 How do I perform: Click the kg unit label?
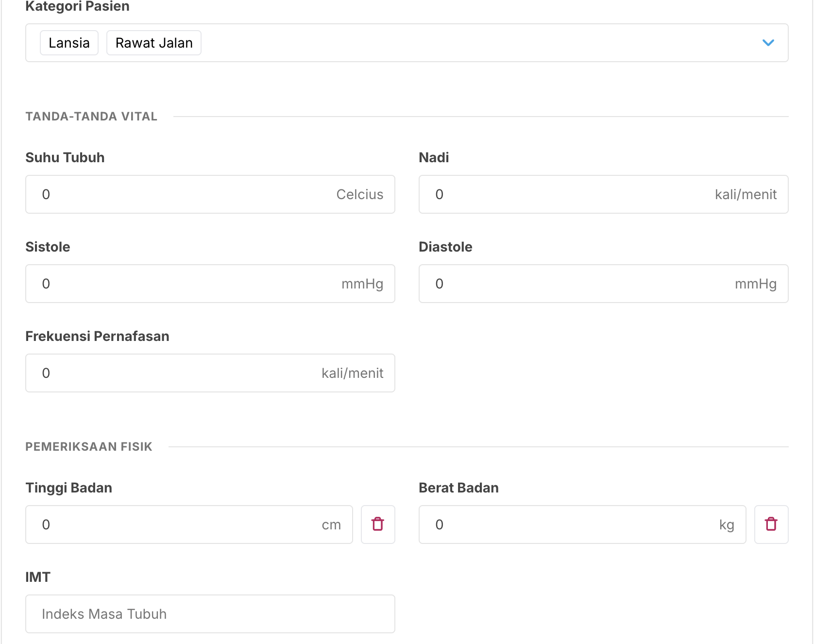[x=727, y=525]
